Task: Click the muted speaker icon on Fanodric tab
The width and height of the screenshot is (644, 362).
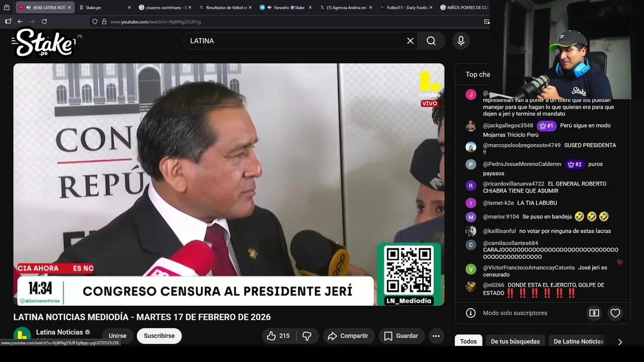Action: pos(270,8)
